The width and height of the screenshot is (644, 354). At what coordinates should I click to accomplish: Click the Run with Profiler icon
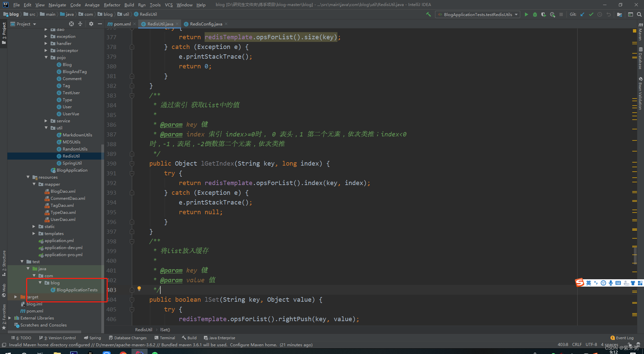pyautogui.click(x=552, y=14)
